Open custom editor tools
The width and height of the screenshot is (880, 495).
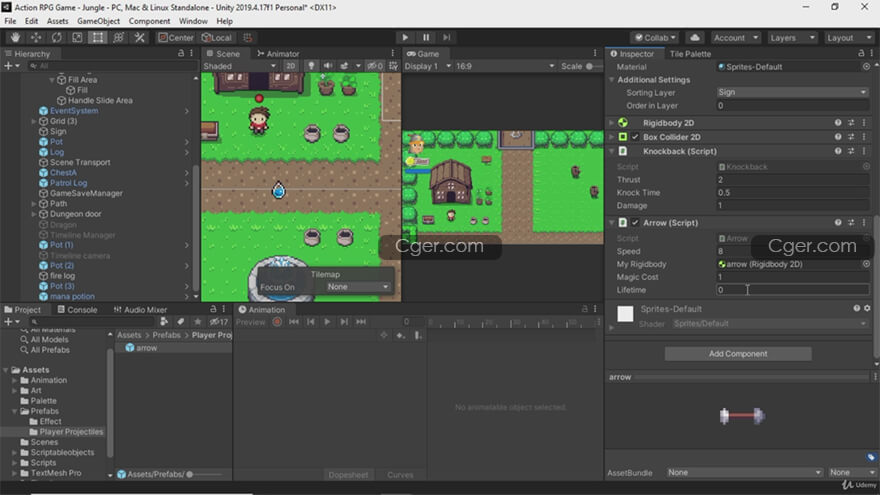[x=140, y=38]
